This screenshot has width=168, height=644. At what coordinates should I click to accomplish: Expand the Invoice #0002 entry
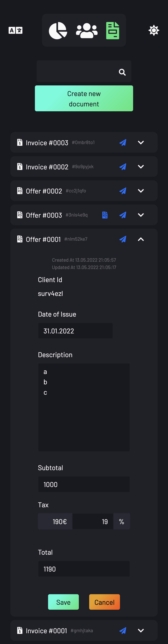141,167
